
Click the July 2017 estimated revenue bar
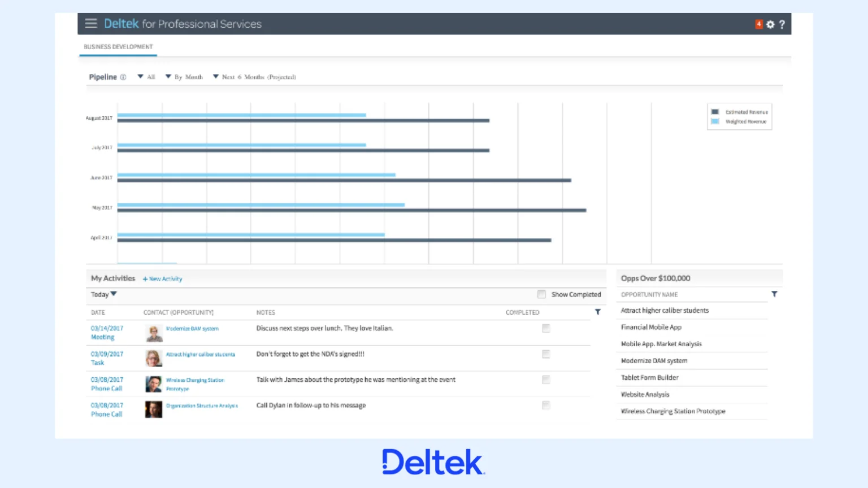pyautogui.click(x=303, y=150)
